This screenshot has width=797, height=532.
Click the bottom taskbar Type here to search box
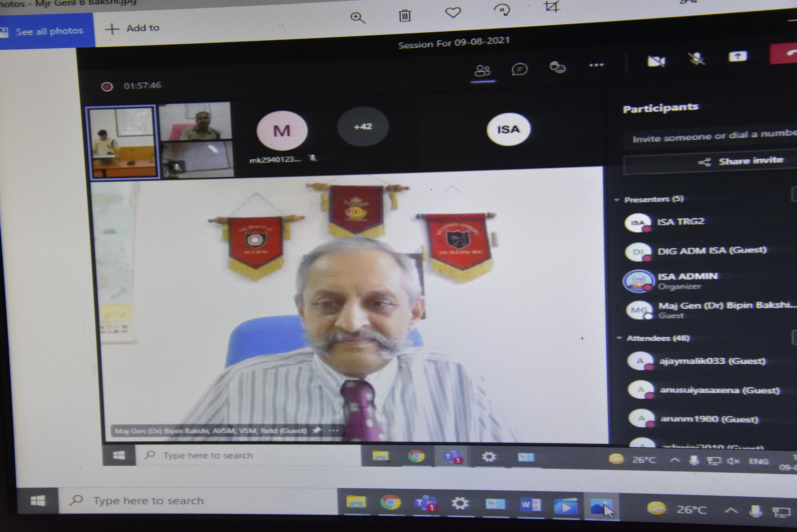click(198, 501)
